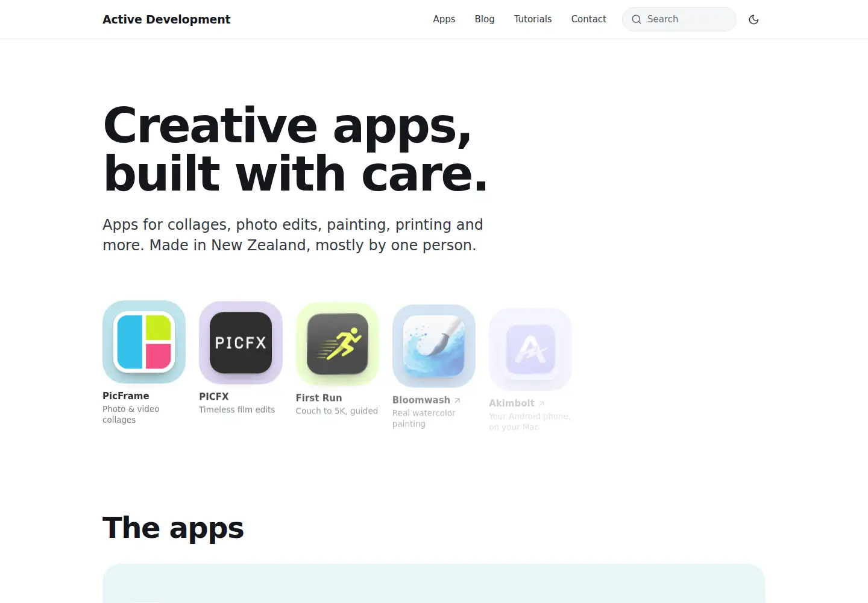Click the 'Creative apps, built with care.' headline
Screen dimensions: 868x603
(x=295, y=149)
